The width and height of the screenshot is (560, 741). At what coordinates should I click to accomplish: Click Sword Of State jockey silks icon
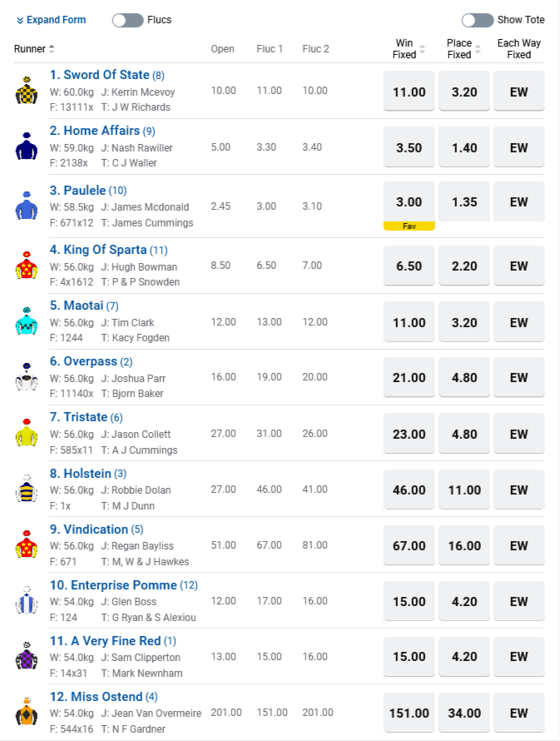coord(27,91)
